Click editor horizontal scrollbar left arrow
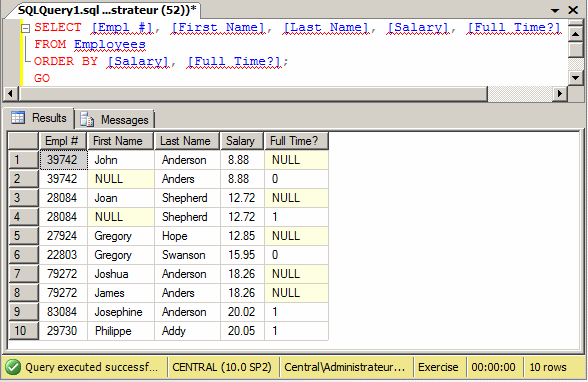 click(10, 93)
